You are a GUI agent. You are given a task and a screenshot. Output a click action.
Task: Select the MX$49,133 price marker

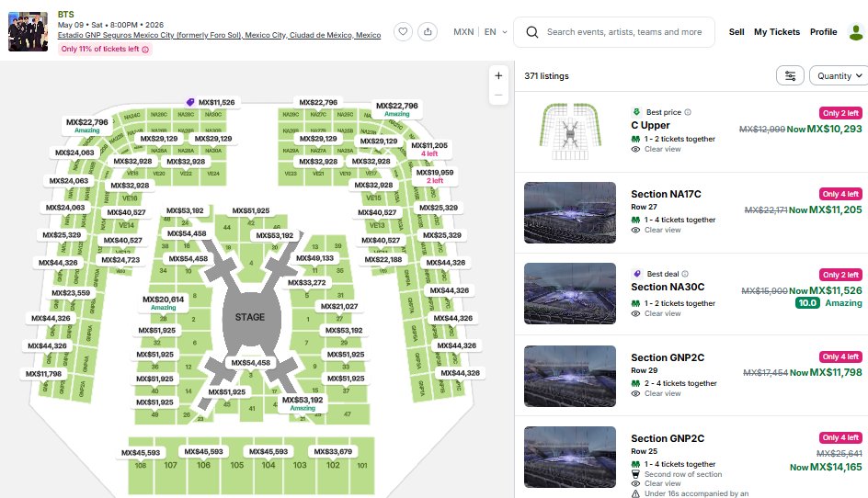[x=315, y=258]
